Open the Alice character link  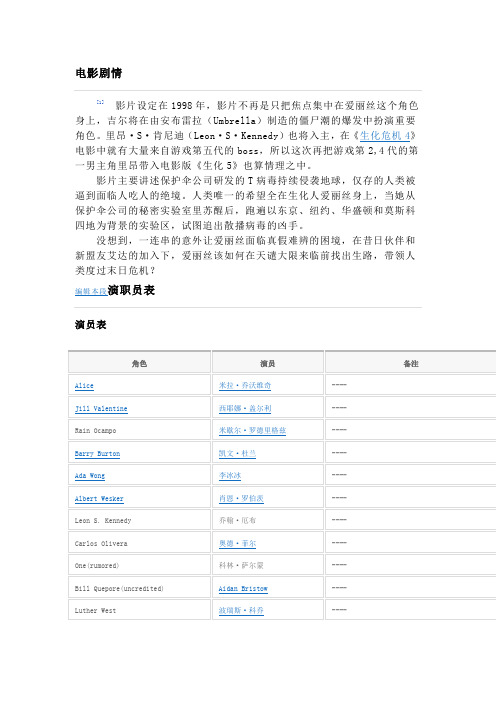tap(84, 385)
